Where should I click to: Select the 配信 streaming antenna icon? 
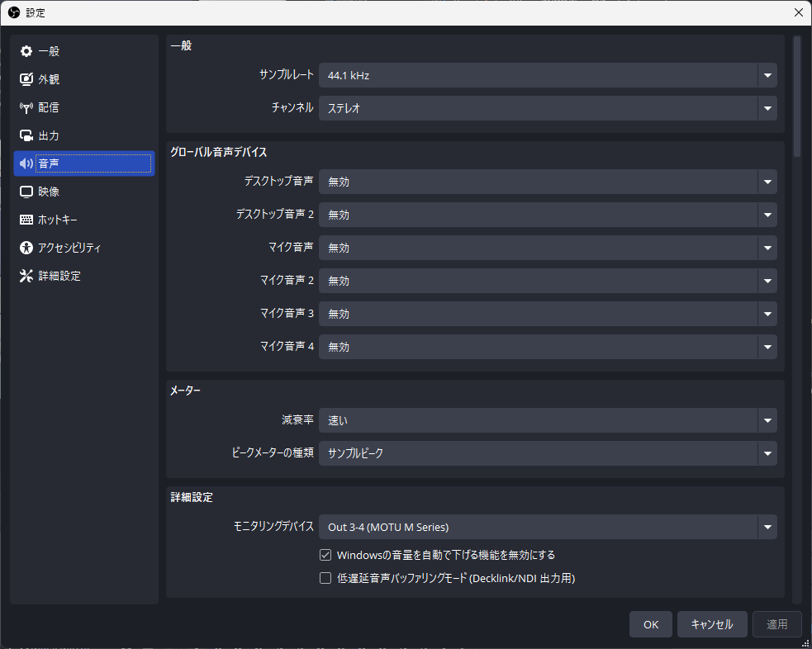click(x=26, y=107)
